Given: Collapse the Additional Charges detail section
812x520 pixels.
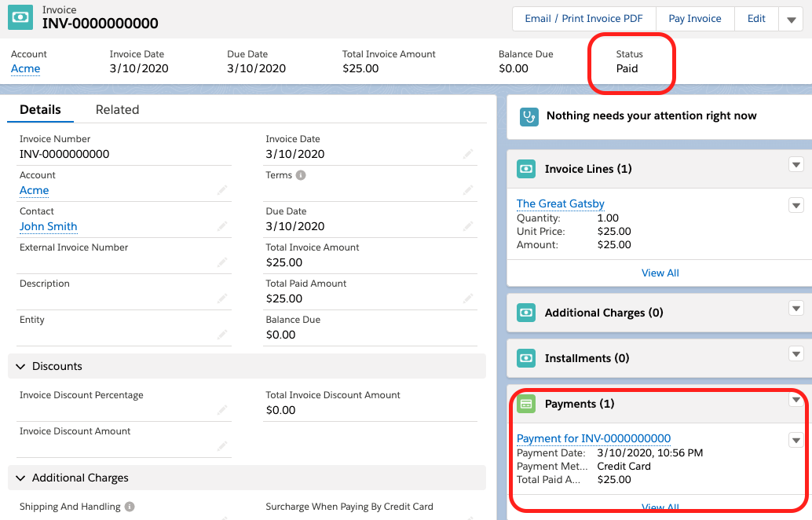Looking at the screenshot, I should (x=20, y=478).
